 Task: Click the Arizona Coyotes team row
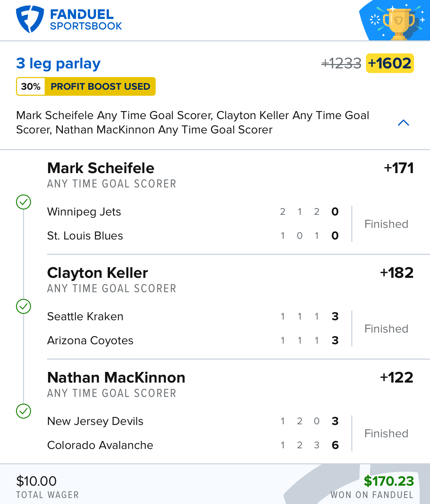pos(193,340)
